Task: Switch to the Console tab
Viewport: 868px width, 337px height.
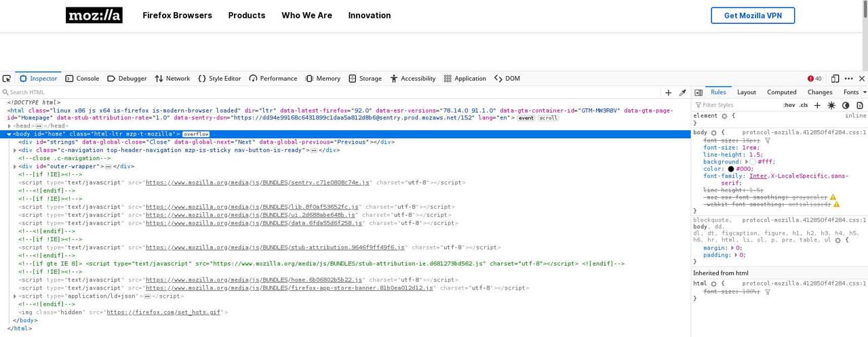Action: pos(82,79)
